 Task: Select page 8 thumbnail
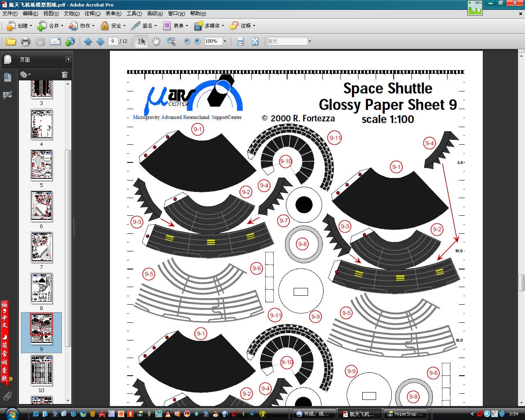click(41, 289)
